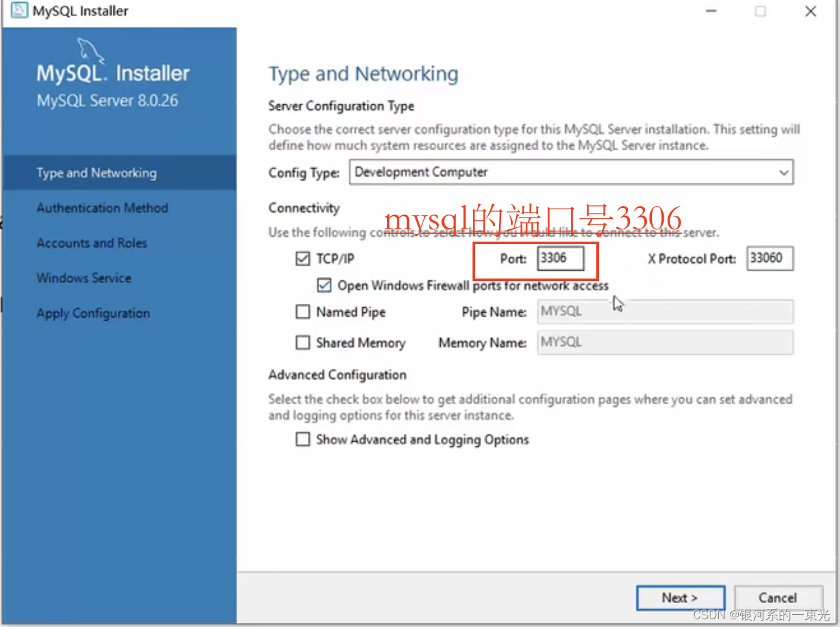Image resolution: width=840 pixels, height=627 pixels.
Task: Select Type and Networking step in sidebar
Action: [119, 173]
